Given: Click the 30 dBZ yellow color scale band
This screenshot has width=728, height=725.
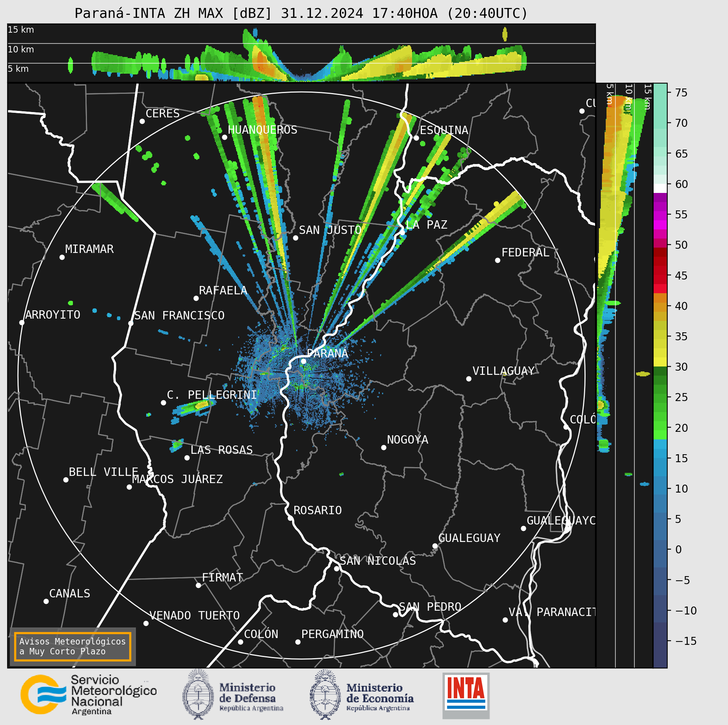Looking at the screenshot, I should [x=660, y=362].
